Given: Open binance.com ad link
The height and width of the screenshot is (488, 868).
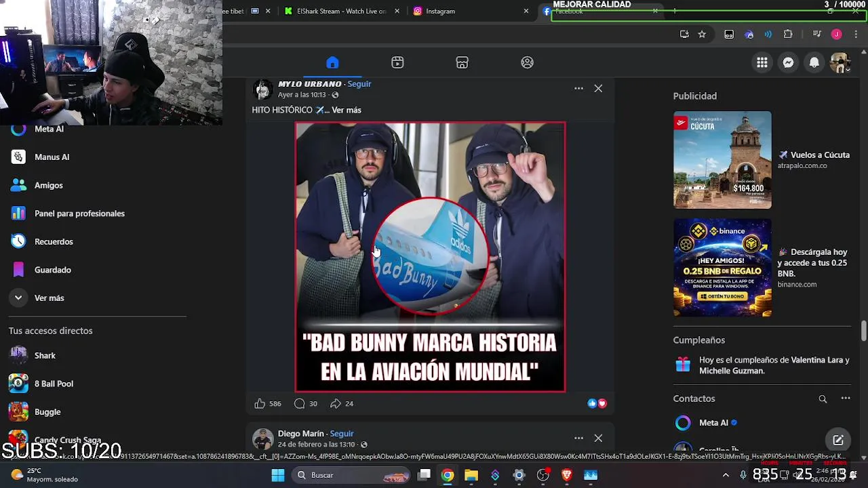Looking at the screenshot, I should [797, 285].
